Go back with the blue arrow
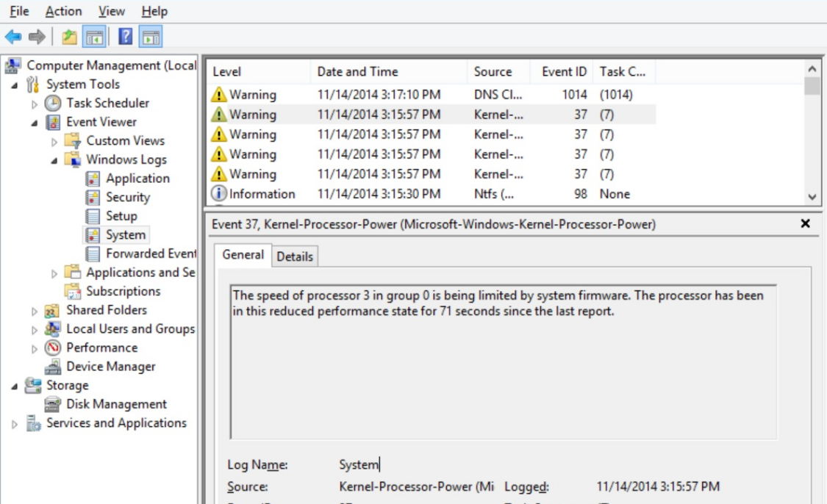 point(13,37)
